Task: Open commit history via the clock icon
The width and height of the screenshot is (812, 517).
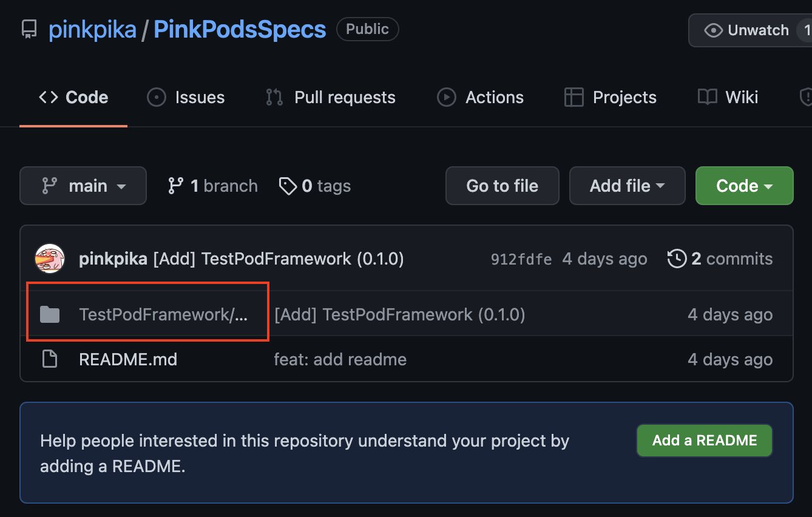Action: [676, 258]
